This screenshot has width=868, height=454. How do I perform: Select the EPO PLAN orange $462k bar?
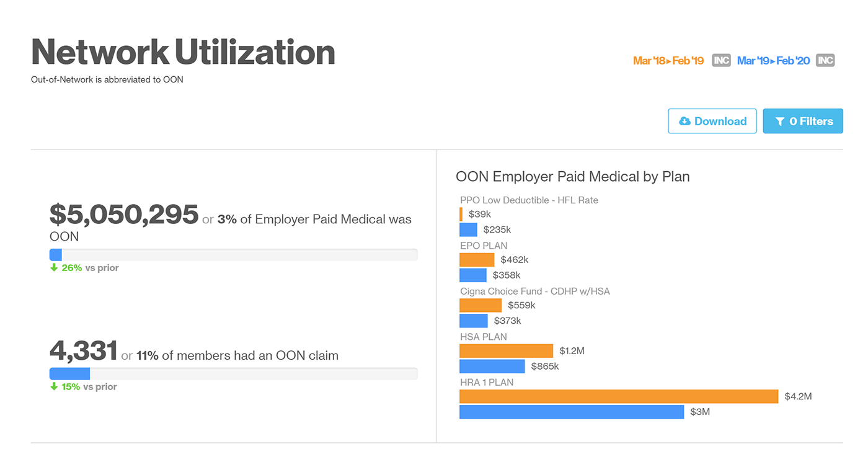coord(477,260)
